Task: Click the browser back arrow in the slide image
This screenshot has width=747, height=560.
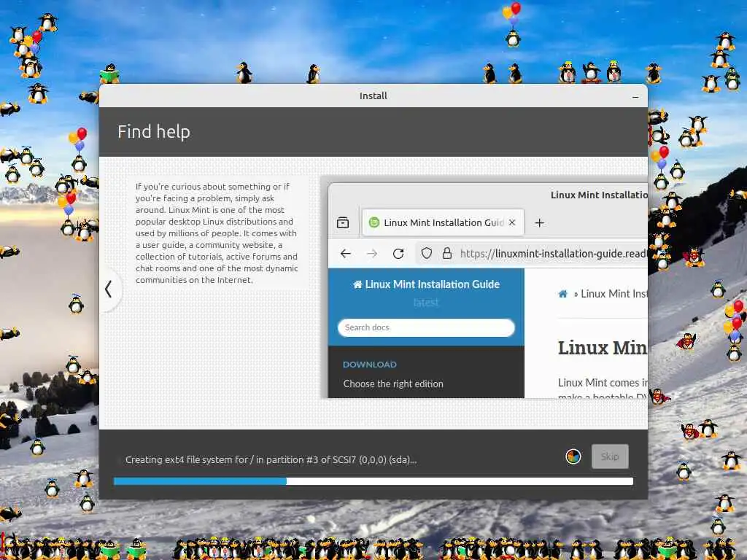Action: [x=346, y=254]
